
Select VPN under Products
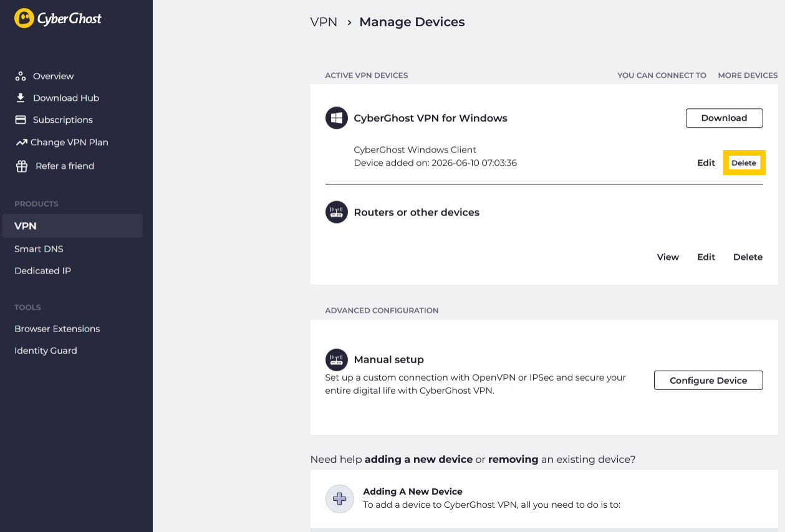pos(72,226)
